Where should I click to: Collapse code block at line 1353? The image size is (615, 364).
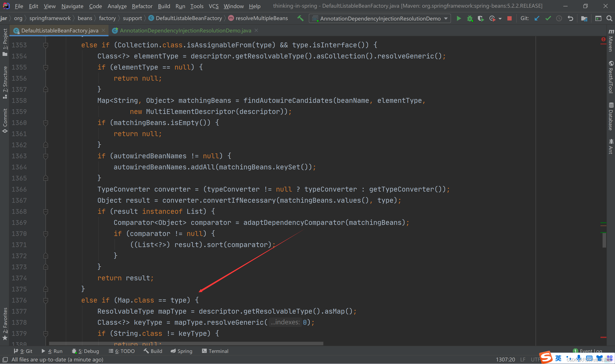point(46,45)
